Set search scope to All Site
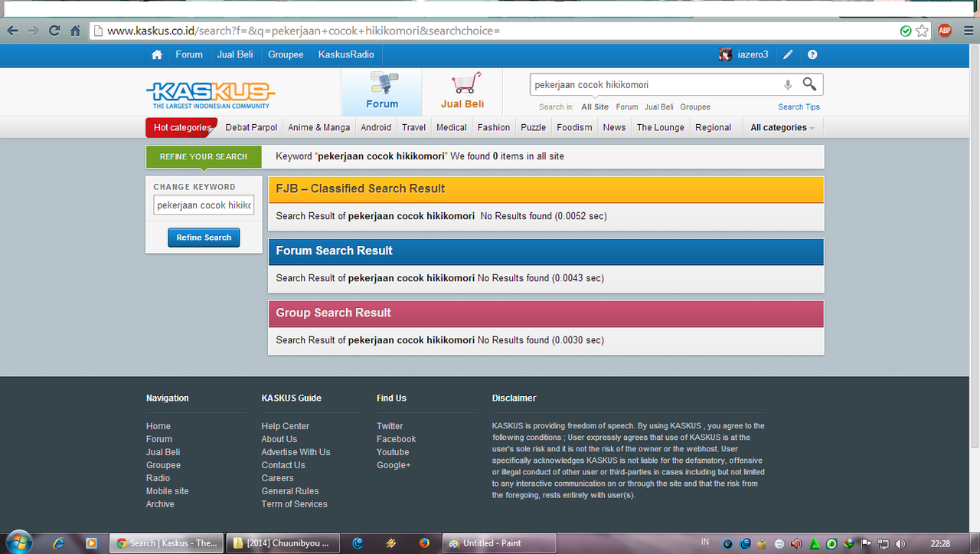 click(595, 107)
